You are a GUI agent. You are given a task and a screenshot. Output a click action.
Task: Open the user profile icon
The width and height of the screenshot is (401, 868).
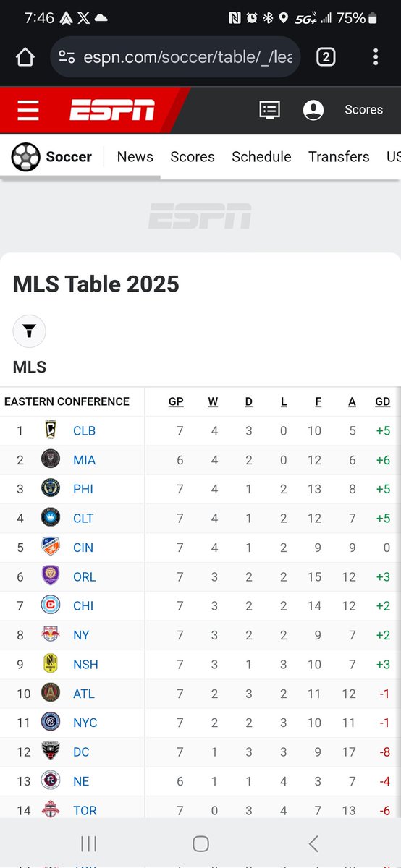(x=313, y=110)
